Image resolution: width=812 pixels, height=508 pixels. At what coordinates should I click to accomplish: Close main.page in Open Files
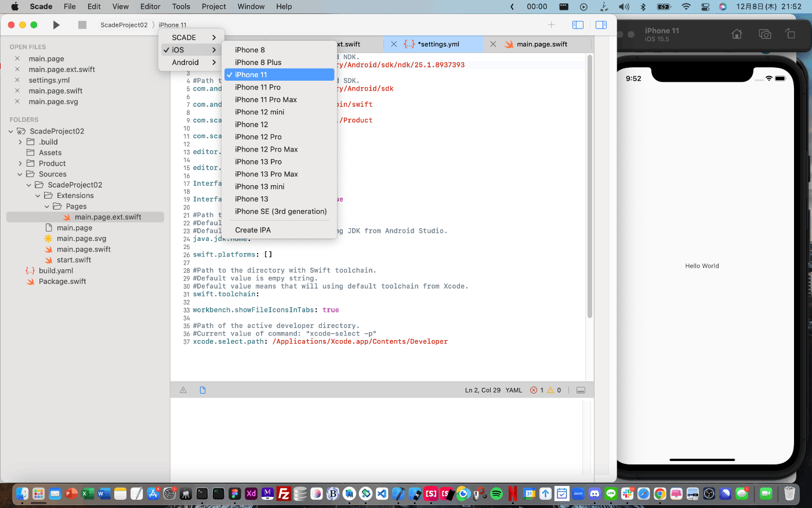(x=17, y=59)
